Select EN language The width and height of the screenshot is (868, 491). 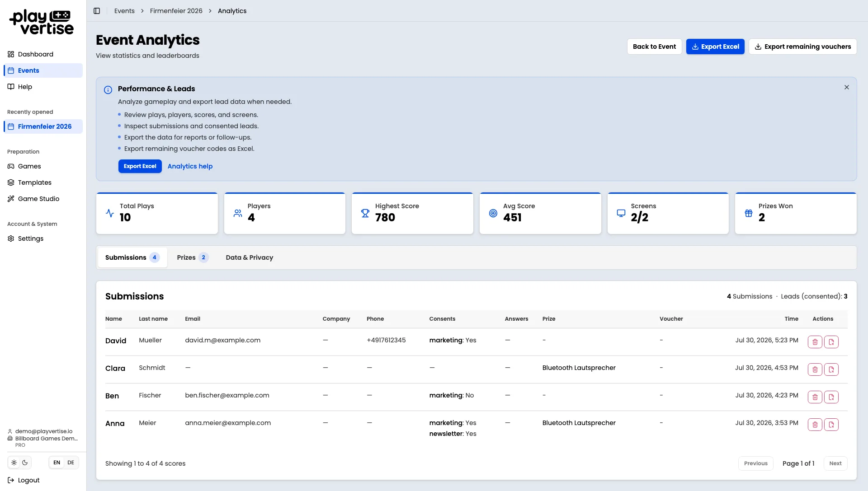pyautogui.click(x=57, y=463)
